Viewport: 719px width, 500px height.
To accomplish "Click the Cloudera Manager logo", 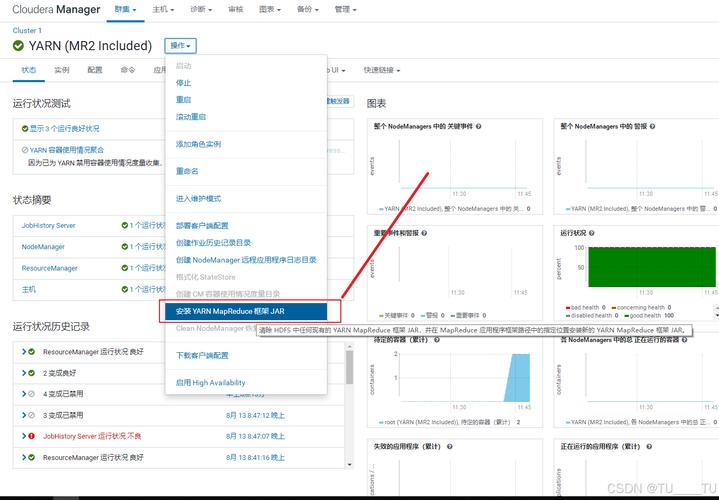I will click(x=56, y=9).
